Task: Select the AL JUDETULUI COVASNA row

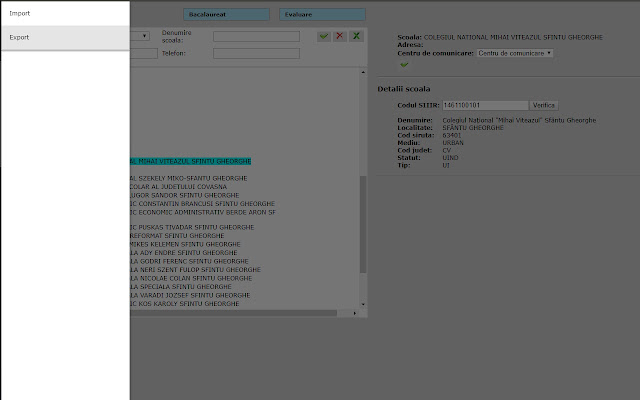Action: point(178,187)
